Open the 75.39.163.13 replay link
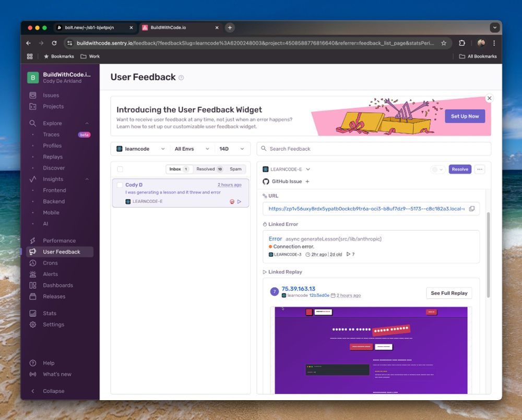 coord(298,289)
